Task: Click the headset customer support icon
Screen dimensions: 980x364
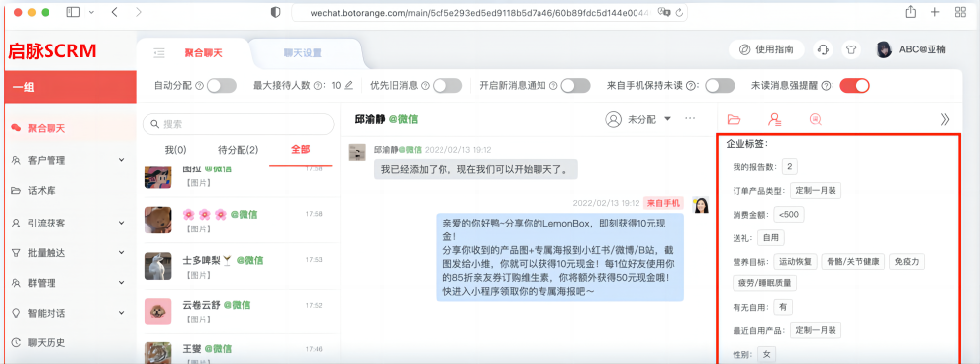Action: click(x=824, y=49)
